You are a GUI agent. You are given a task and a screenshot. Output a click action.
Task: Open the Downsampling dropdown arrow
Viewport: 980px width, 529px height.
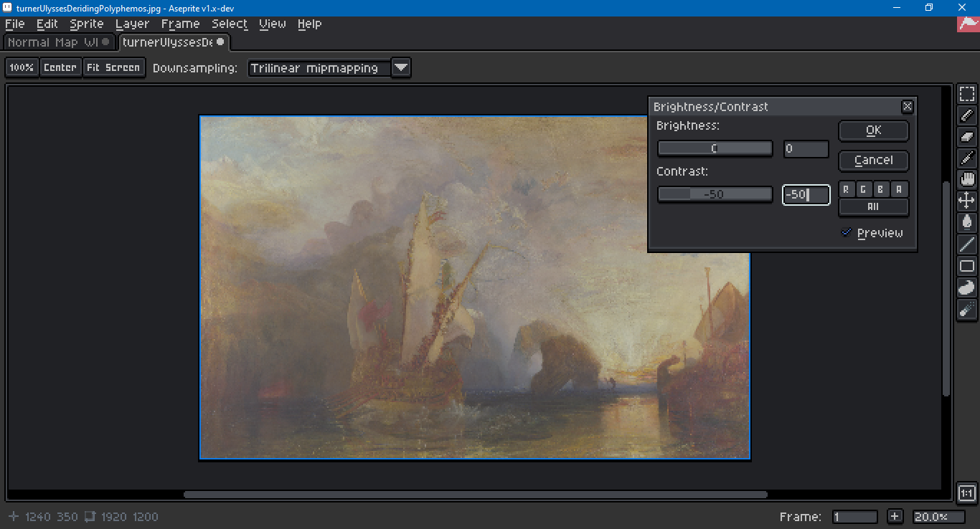pyautogui.click(x=402, y=68)
